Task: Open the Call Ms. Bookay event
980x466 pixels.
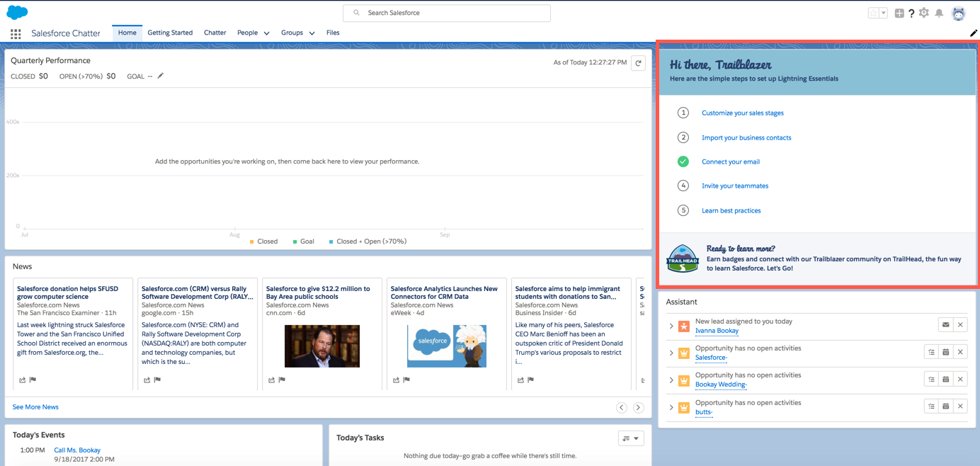Action: pyautogui.click(x=77, y=450)
